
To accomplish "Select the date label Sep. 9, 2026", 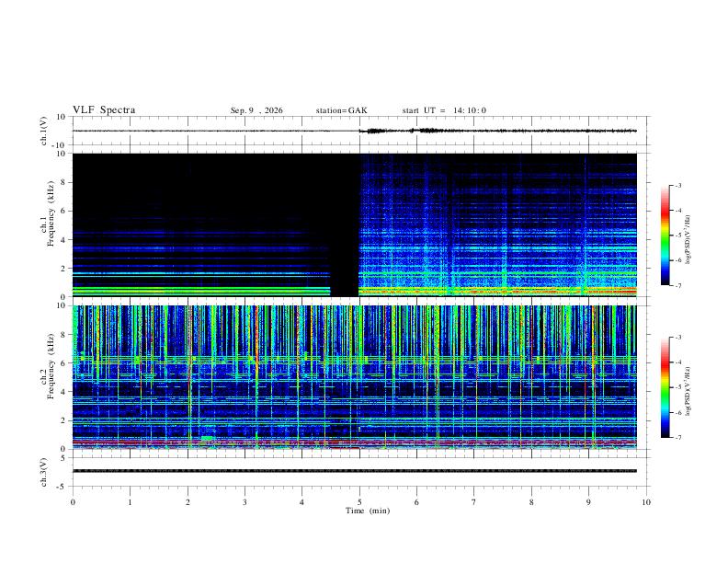I will (x=256, y=110).
